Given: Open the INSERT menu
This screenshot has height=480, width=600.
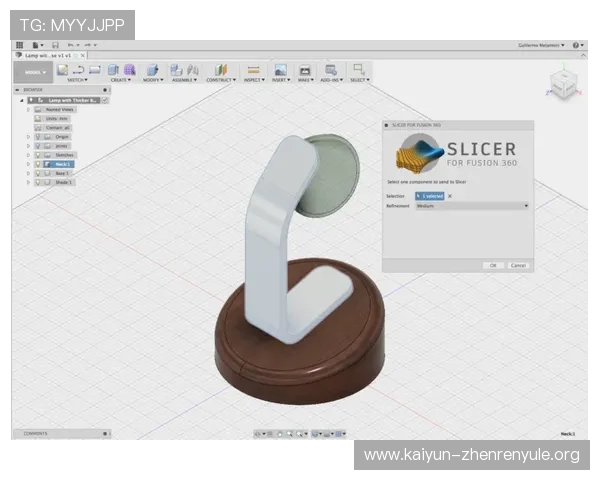Looking at the screenshot, I should (281, 80).
